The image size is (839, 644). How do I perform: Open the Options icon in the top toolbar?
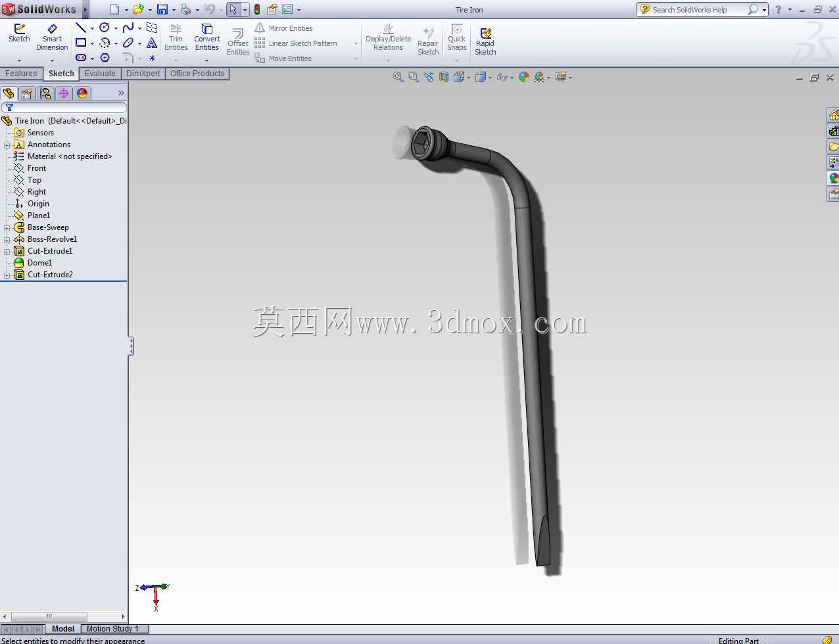pos(287,9)
